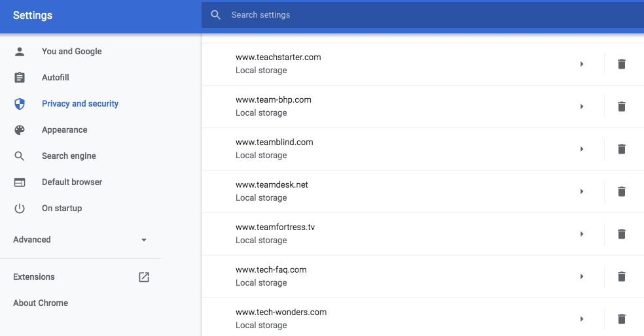Click Local storage under www.teamdesk.net
Image resolution: width=644 pixels, height=336 pixels.
pyautogui.click(x=261, y=198)
